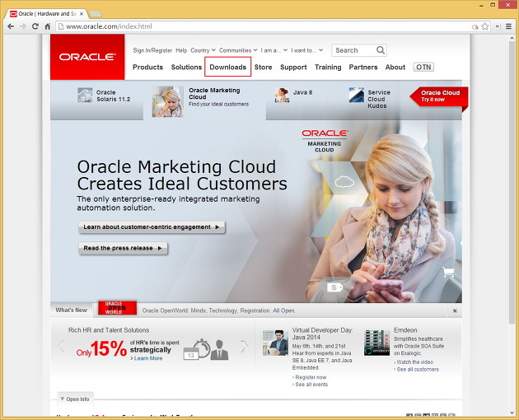Show previous HR promo with left arrow
Image resolution: width=519 pixels, height=420 pixels.
coord(61,347)
